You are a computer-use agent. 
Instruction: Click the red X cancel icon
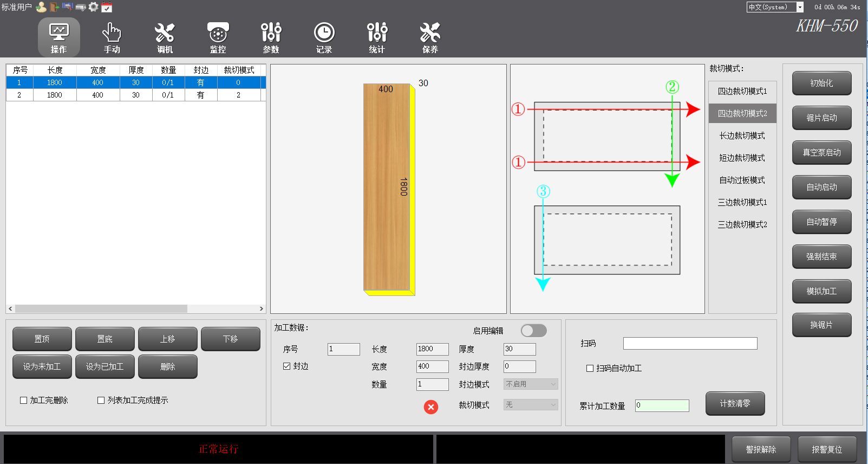point(431,407)
